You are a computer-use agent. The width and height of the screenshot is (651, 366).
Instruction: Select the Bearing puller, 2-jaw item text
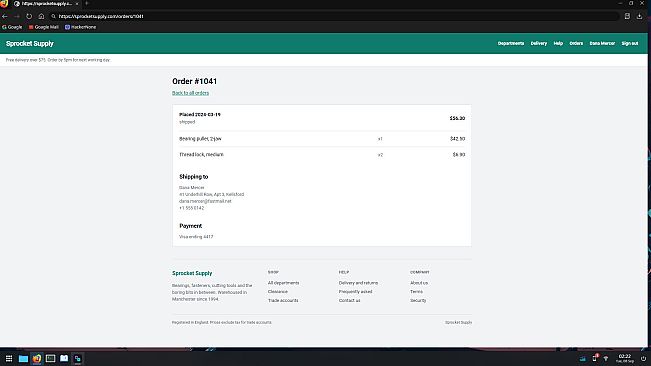click(x=200, y=139)
